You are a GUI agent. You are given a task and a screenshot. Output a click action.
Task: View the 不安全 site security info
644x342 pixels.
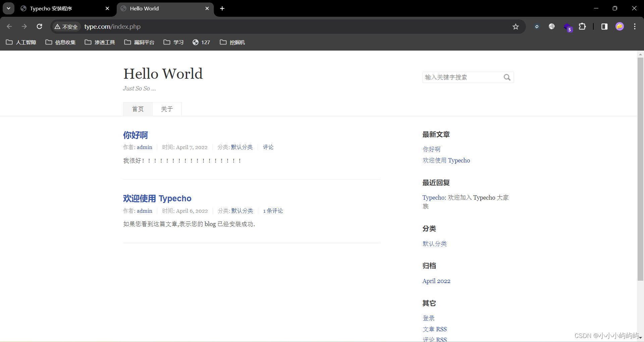point(66,27)
